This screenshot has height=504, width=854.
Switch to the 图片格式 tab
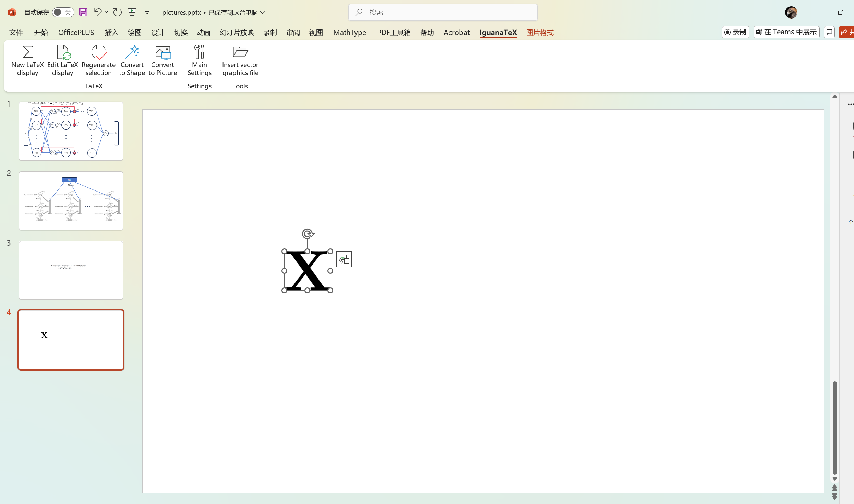[x=540, y=33]
